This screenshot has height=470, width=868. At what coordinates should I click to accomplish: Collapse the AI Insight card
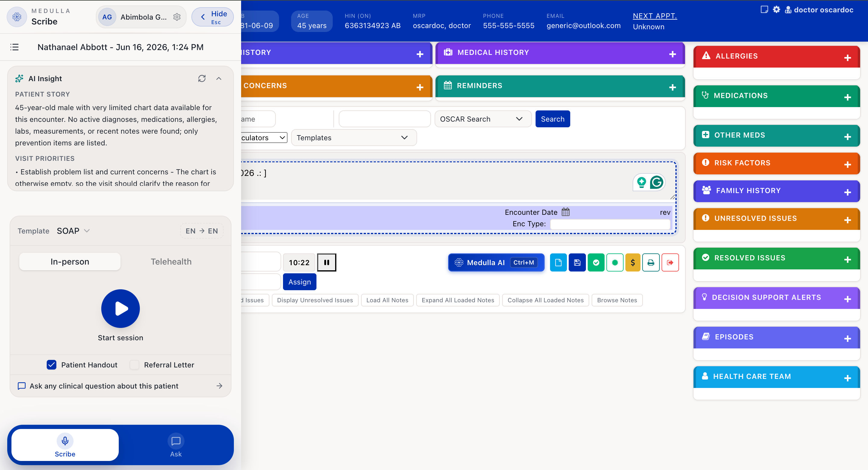tap(219, 78)
